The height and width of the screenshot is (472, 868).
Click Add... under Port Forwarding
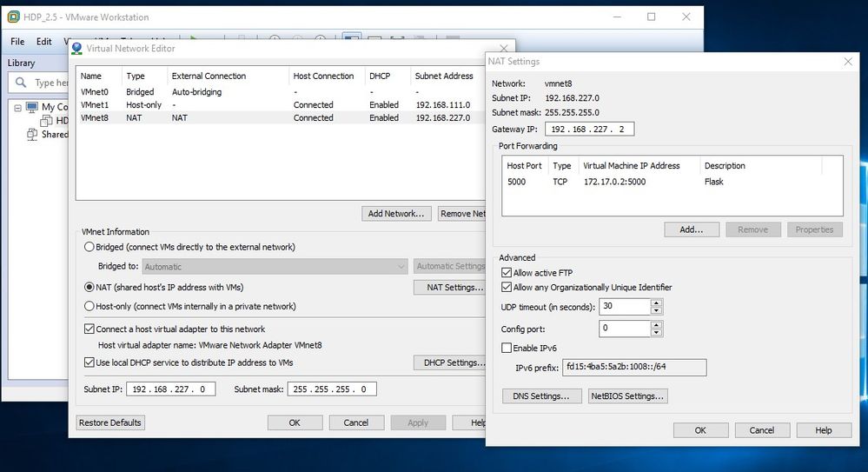click(x=692, y=229)
